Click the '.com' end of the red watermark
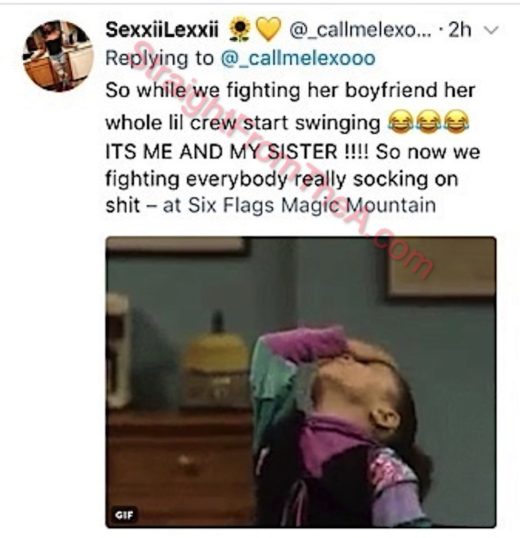This screenshot has width=520, height=538. click(x=408, y=253)
